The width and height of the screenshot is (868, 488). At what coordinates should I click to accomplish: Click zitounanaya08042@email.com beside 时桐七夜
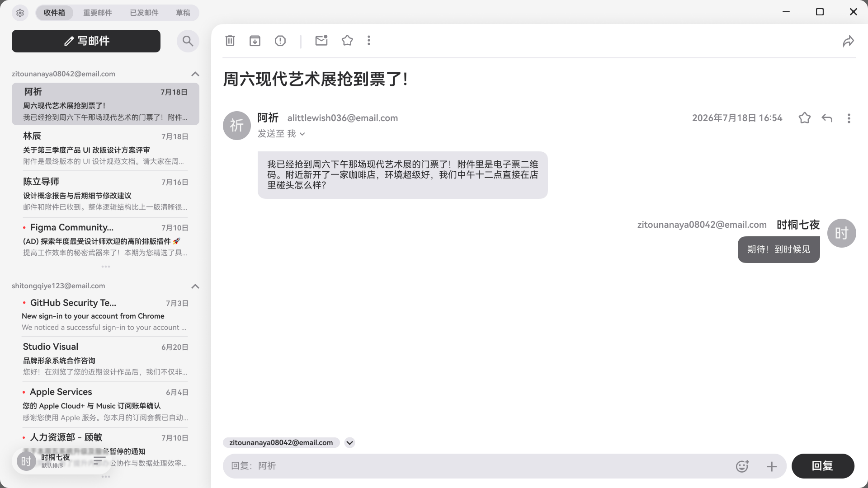coord(702,225)
